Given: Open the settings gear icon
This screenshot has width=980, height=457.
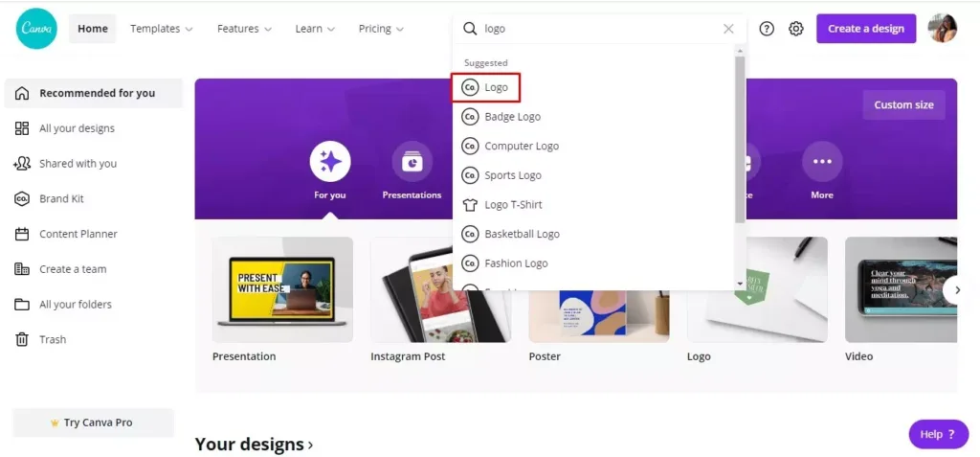Looking at the screenshot, I should pyautogui.click(x=795, y=29).
